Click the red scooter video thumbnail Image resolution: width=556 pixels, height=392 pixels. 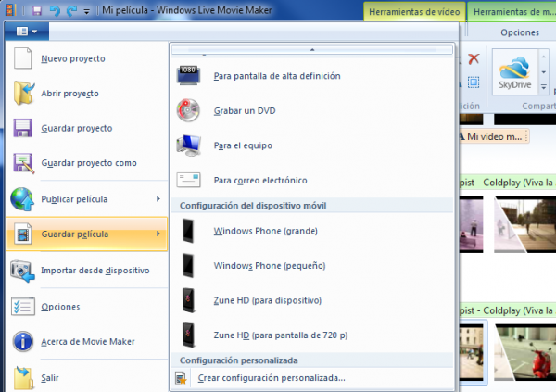[x=525, y=352]
